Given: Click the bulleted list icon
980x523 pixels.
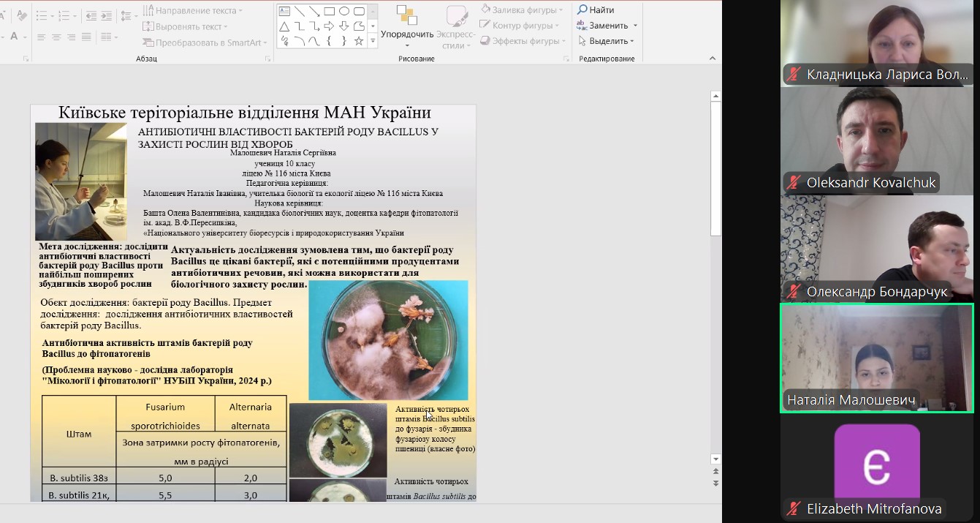Looking at the screenshot, I should (x=41, y=15).
